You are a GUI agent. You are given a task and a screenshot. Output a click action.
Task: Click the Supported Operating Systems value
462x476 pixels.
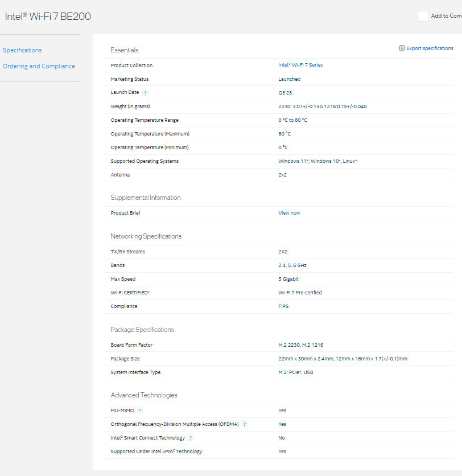click(x=317, y=161)
